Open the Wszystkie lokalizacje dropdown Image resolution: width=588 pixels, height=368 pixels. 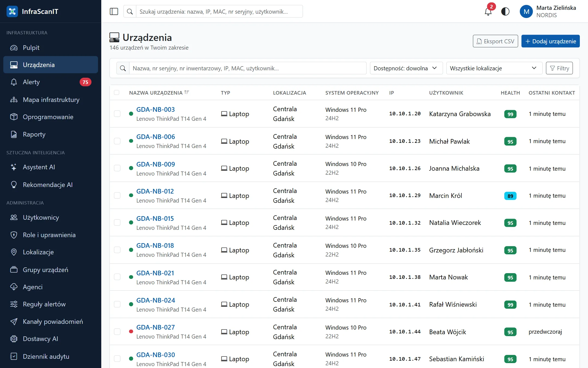(494, 68)
